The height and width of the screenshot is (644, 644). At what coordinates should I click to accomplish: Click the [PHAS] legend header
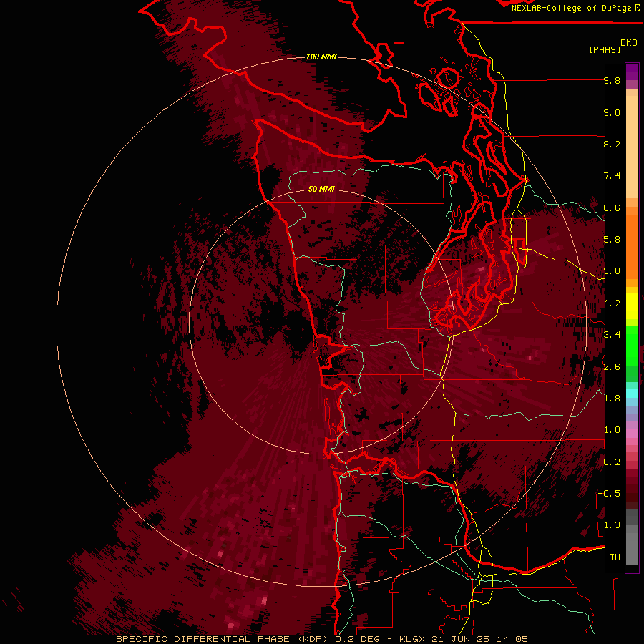[605, 49]
